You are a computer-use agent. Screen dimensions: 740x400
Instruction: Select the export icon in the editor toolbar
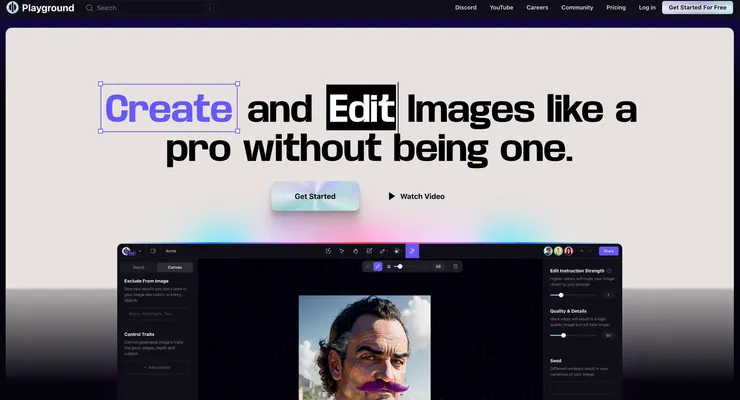tap(328, 251)
